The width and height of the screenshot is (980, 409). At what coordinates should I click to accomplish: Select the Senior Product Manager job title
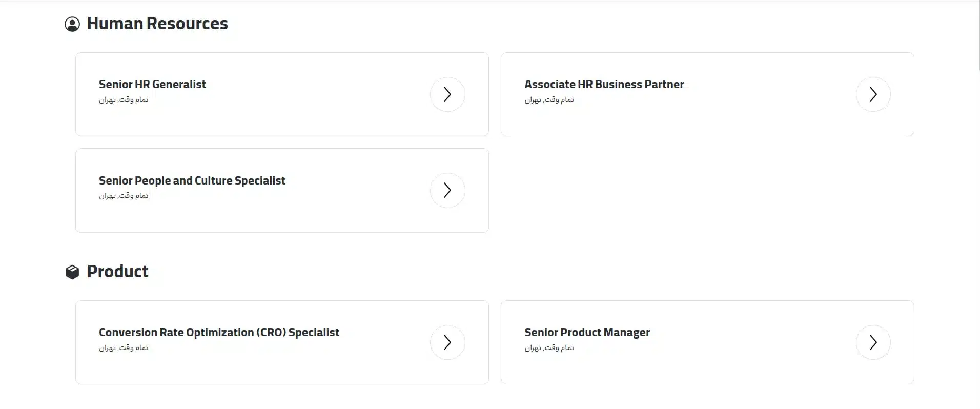[587, 333]
